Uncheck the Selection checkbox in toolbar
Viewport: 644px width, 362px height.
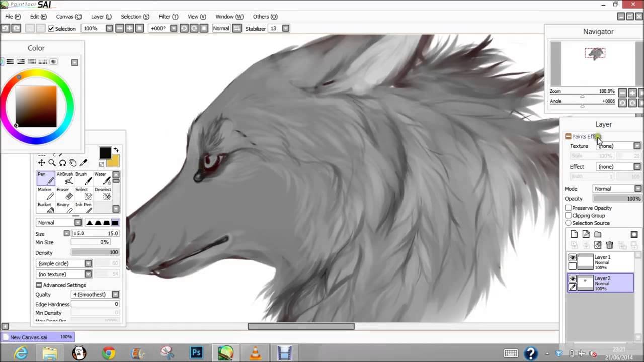(51, 29)
